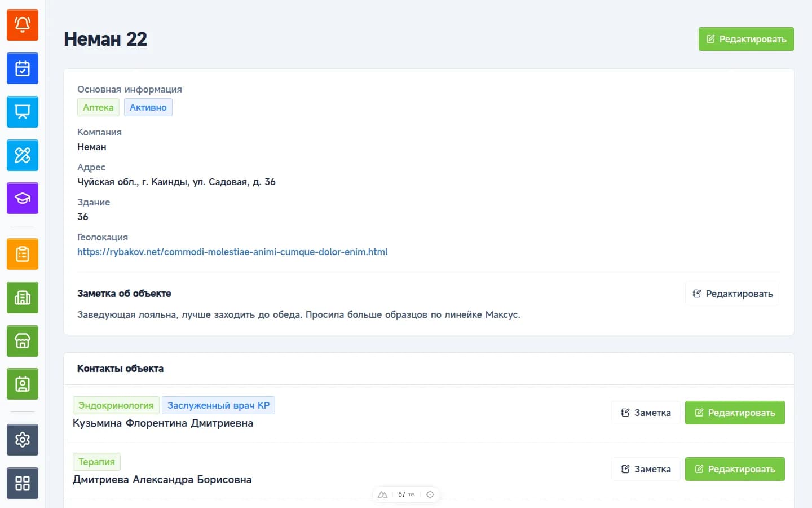Open the rybakov.net geolocation link
The height and width of the screenshot is (508, 812).
coord(232,252)
